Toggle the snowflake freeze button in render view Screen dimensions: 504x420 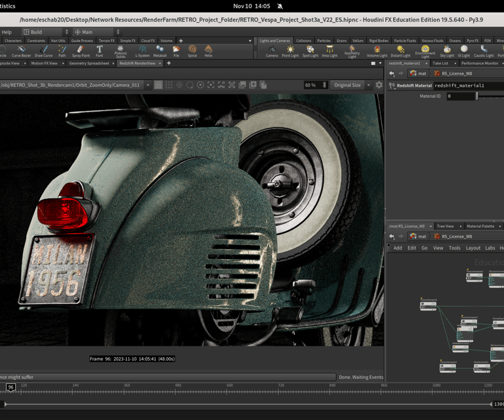point(179,85)
